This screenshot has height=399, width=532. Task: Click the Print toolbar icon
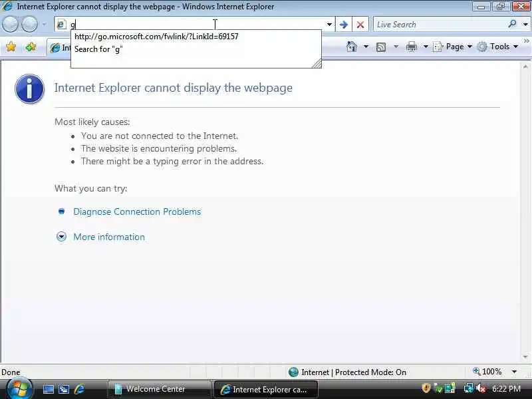tap(411, 47)
